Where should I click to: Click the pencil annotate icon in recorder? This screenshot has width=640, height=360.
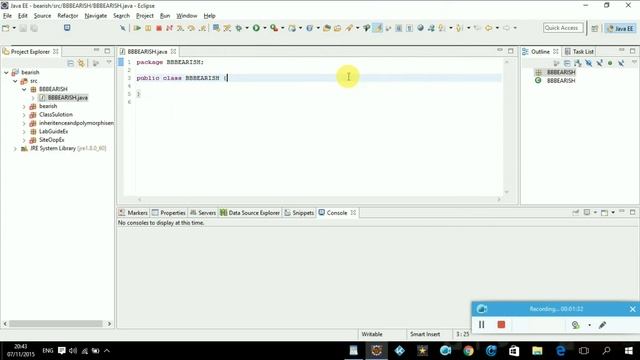[x=602, y=325]
